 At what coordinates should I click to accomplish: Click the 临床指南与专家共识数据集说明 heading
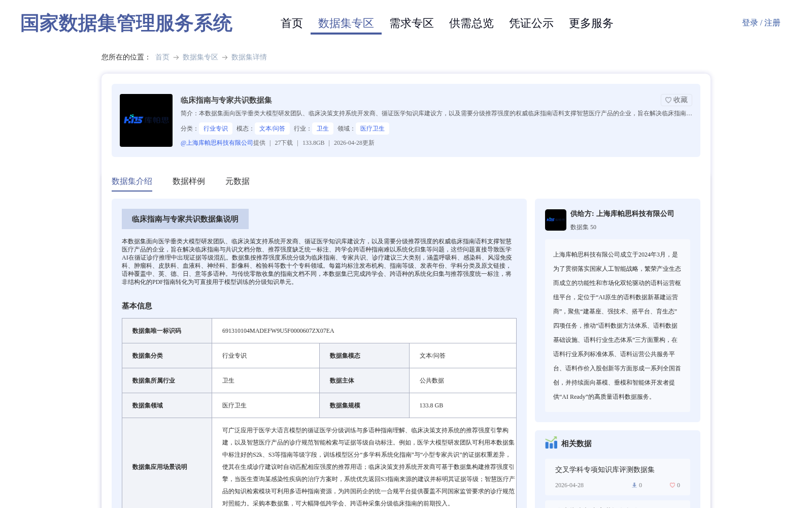tap(185, 219)
